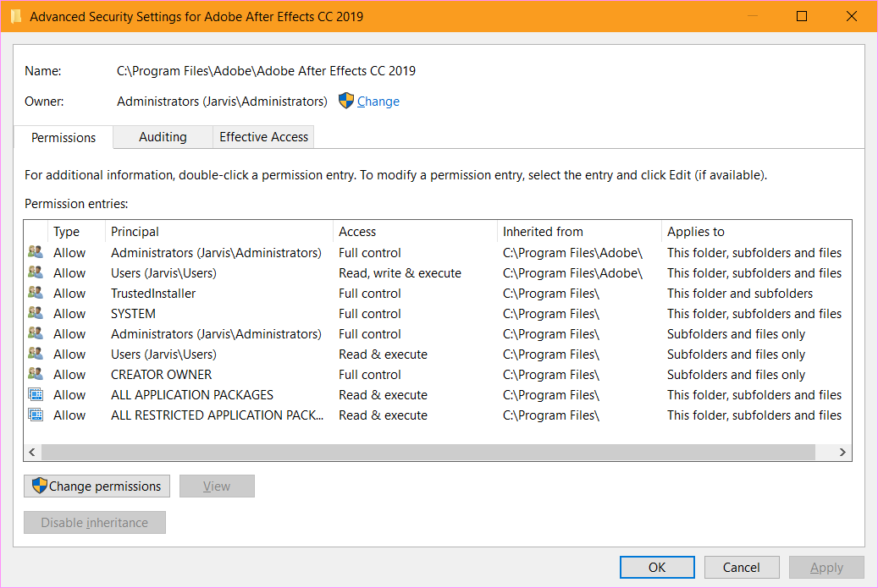Viewport: 878px width, 588px height.
Task: Click the user group icon for the CREATOR OWNER row
Action: pyautogui.click(x=36, y=374)
